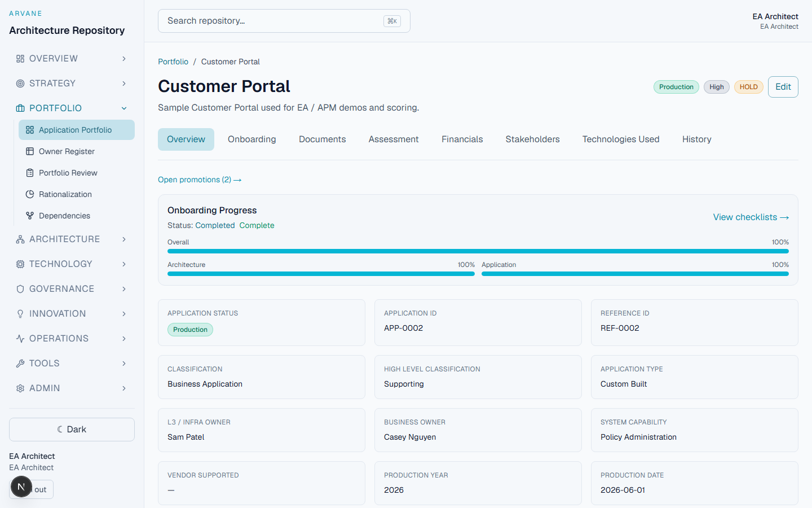Open the Onboarding tab
The width and height of the screenshot is (812, 508).
coord(252,139)
